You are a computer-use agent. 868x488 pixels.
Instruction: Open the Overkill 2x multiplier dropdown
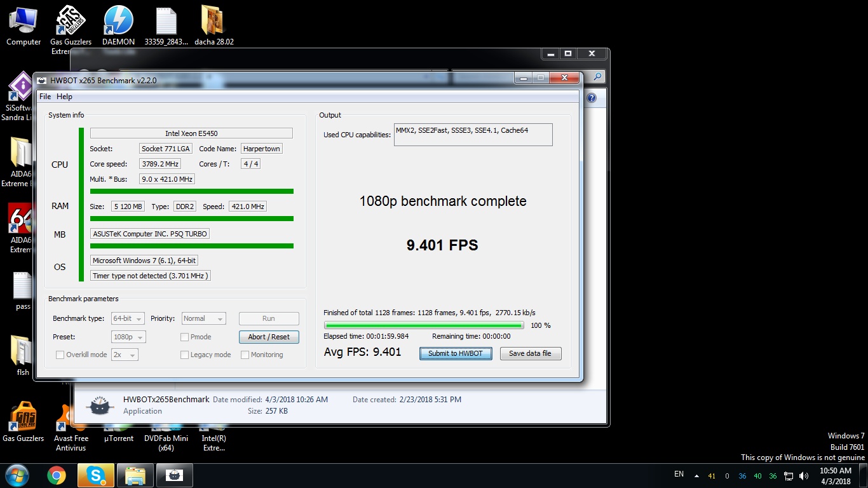click(125, 355)
